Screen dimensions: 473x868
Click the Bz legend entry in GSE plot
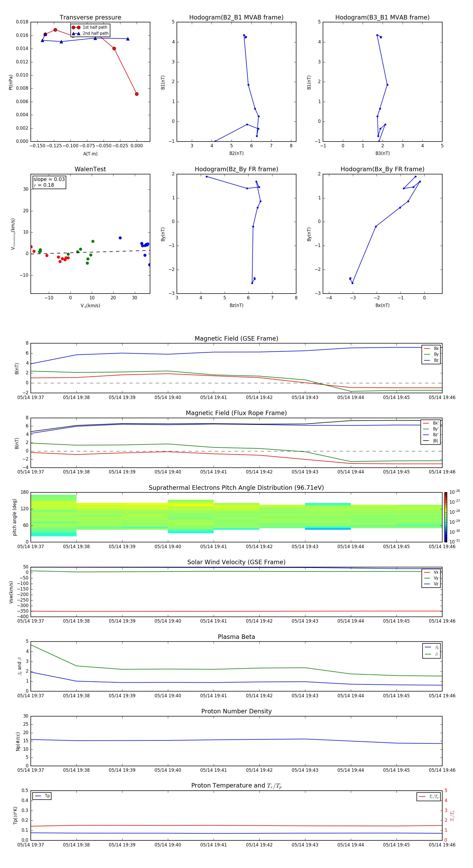[431, 360]
